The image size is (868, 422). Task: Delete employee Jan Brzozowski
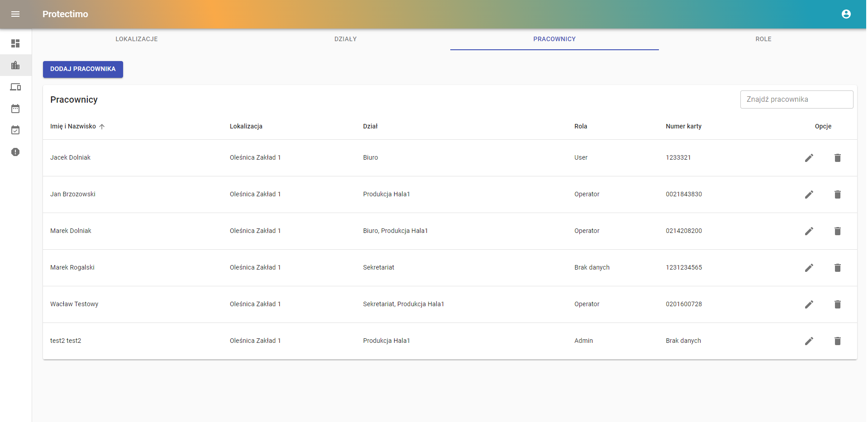pyautogui.click(x=837, y=194)
